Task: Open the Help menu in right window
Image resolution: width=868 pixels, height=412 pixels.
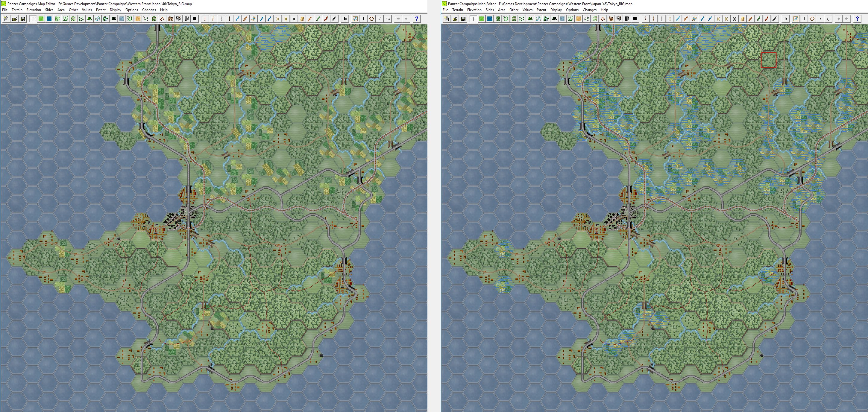Action: click(605, 10)
